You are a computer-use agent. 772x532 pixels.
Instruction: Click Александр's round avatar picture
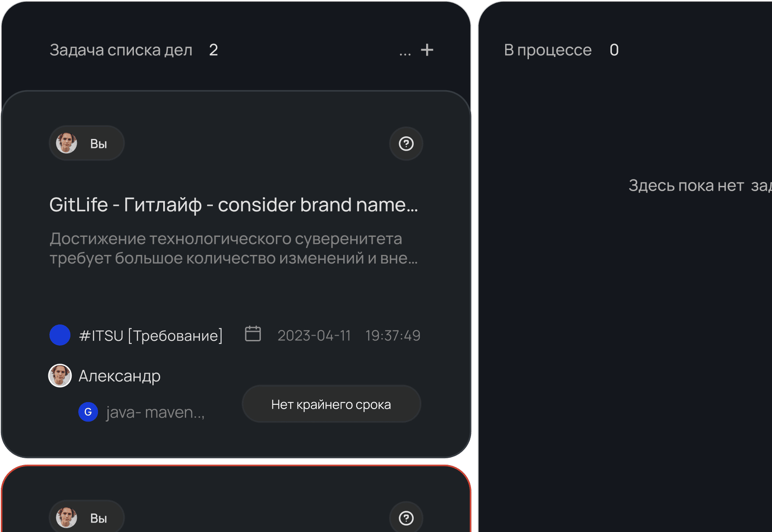coord(60,376)
